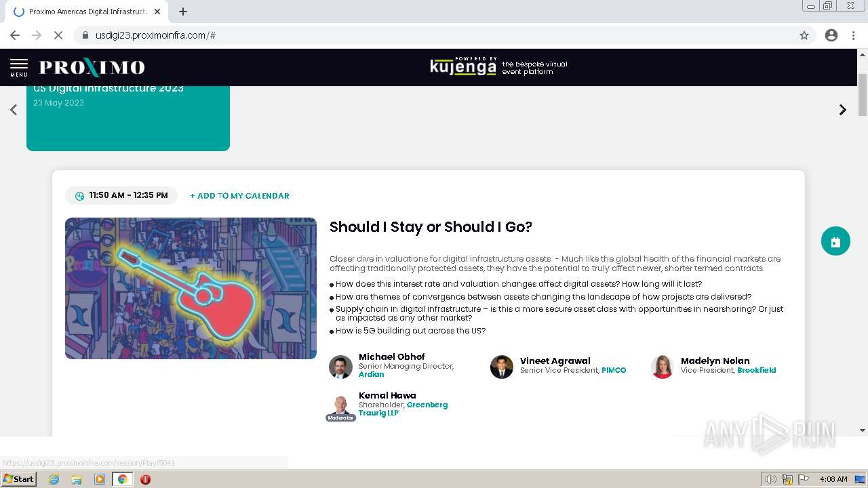The width and height of the screenshot is (868, 488).
Task: Go to previous carousel slide arrow
Action: coord(14,110)
